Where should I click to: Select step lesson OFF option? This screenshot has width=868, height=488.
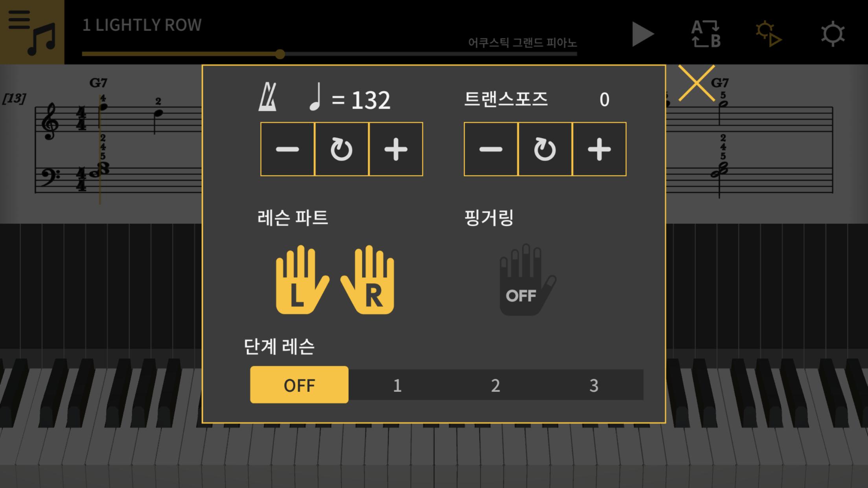coord(299,385)
